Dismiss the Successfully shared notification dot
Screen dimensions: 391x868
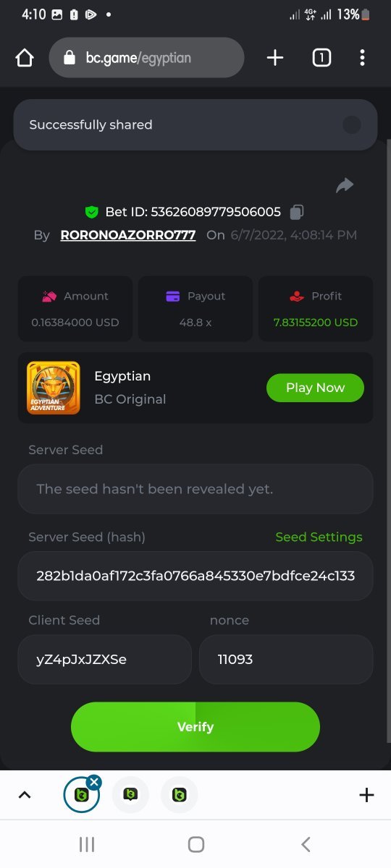tap(352, 125)
